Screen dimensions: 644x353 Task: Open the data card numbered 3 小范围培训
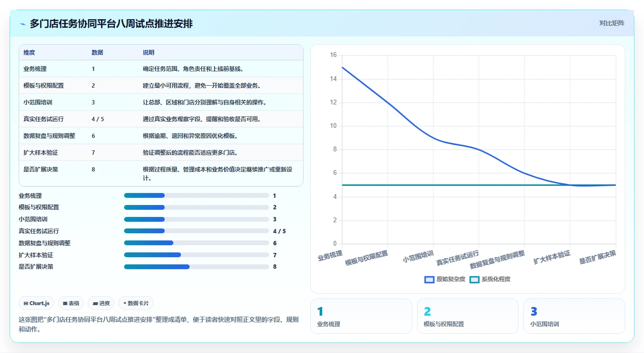click(574, 316)
